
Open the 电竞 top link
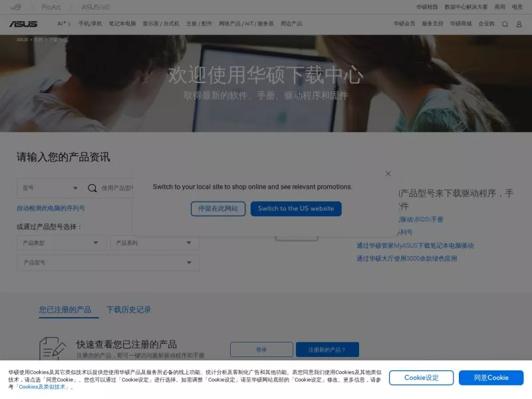click(517, 7)
